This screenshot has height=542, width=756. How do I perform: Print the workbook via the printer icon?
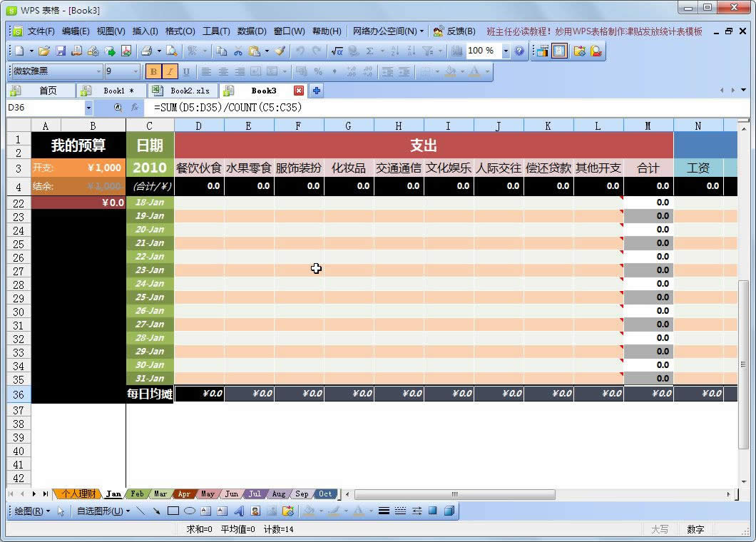click(x=147, y=51)
